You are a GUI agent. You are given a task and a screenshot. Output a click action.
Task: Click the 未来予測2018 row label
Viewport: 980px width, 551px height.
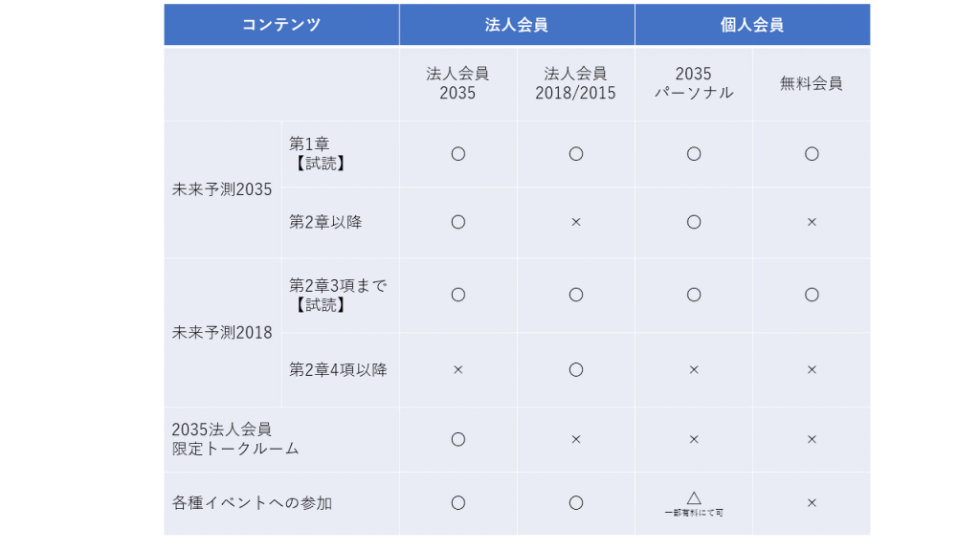[x=222, y=332]
